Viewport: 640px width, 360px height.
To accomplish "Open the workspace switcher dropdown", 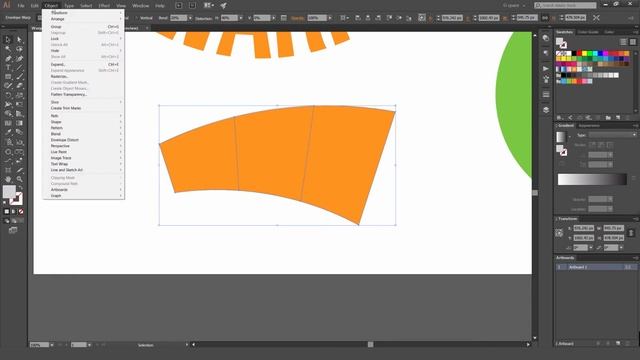I will 513,6.
